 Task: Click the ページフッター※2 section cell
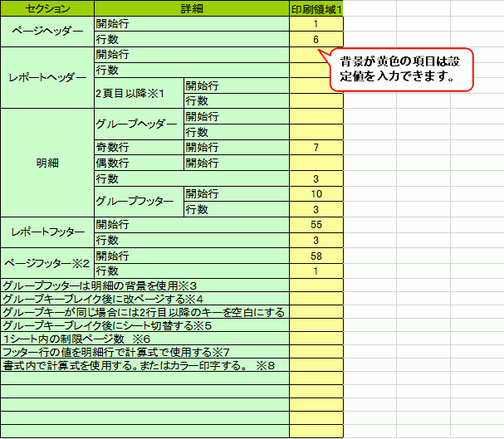coord(47,263)
